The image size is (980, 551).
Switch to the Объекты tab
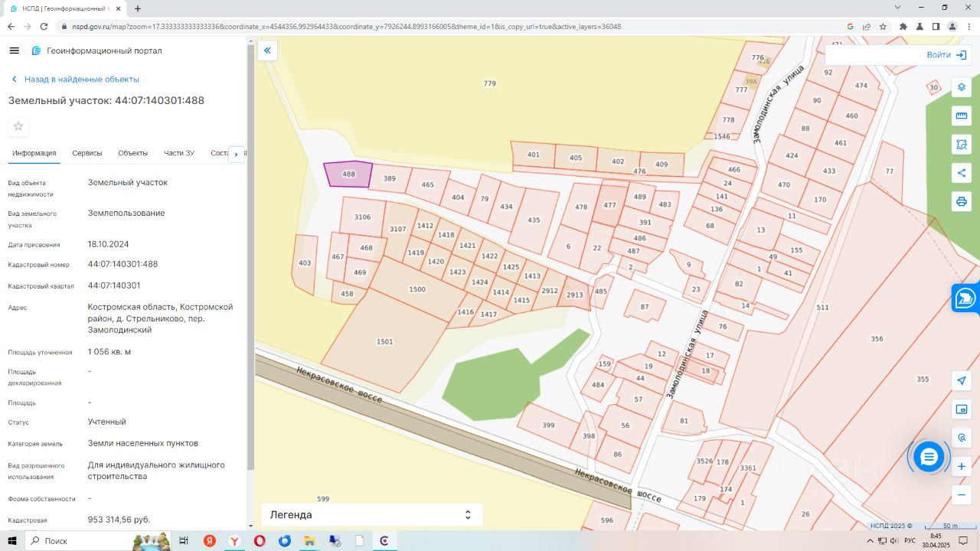pyautogui.click(x=132, y=153)
